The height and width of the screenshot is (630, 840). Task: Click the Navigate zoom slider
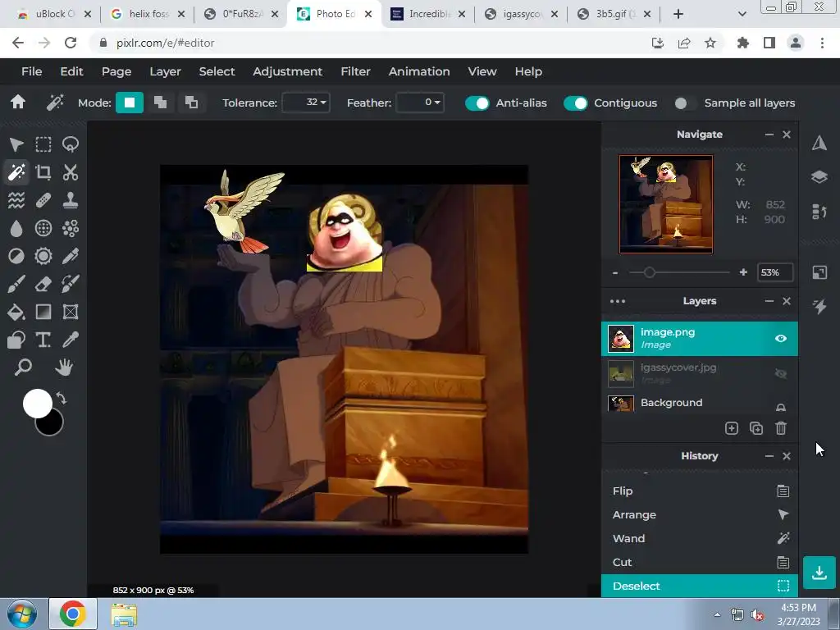679,272
